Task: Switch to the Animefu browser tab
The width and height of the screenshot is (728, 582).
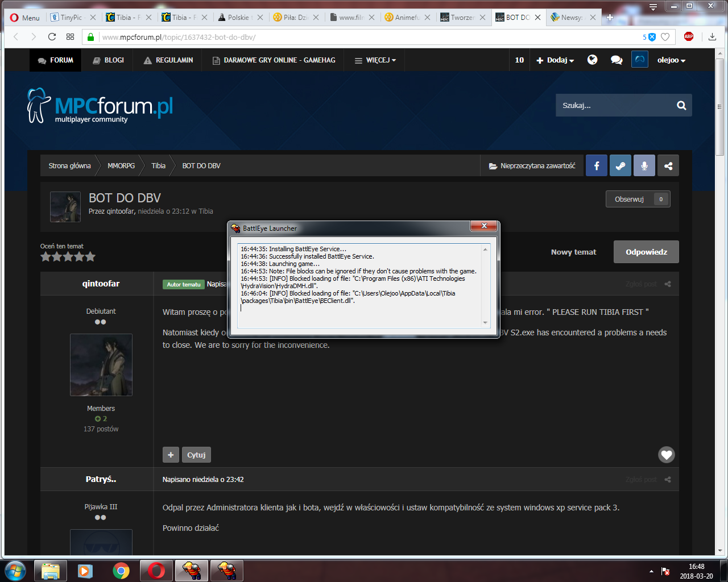Action: (x=406, y=18)
